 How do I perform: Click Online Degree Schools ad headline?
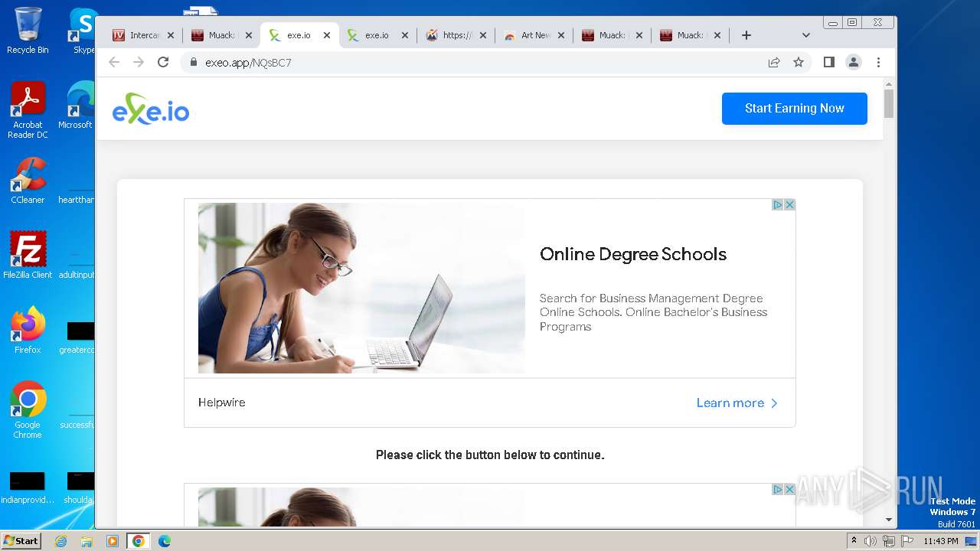point(633,254)
